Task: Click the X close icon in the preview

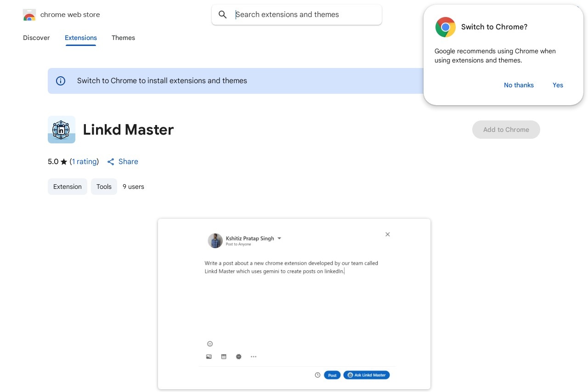Action: tap(388, 234)
